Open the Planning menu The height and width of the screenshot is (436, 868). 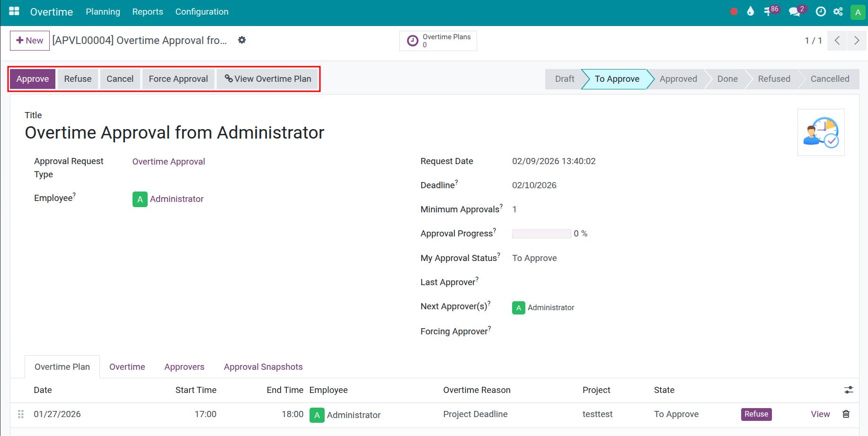103,12
